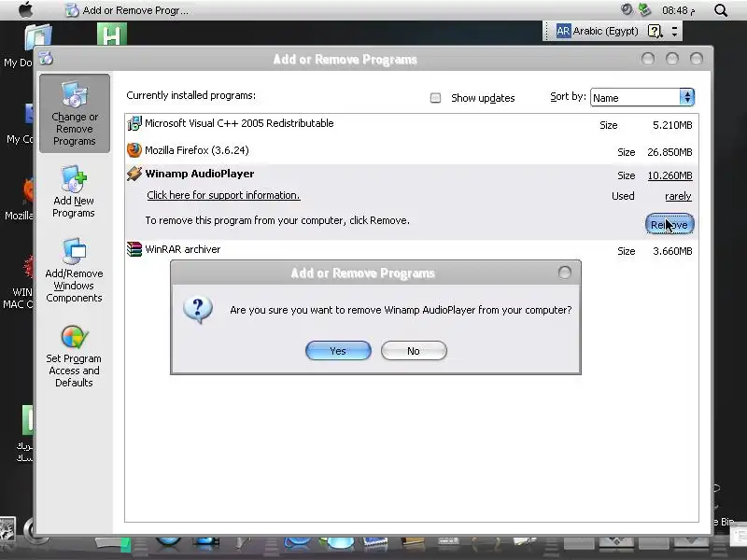Click the question mark icon in the dialog

(198, 310)
